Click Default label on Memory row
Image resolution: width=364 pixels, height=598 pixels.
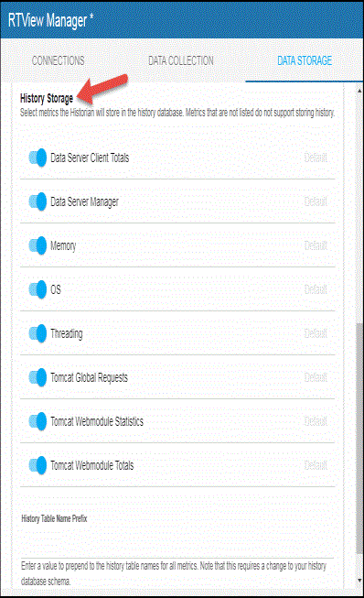(316, 245)
